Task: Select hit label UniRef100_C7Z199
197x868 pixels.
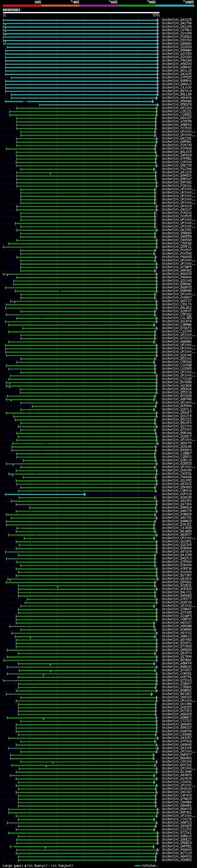Action: [177, 379]
